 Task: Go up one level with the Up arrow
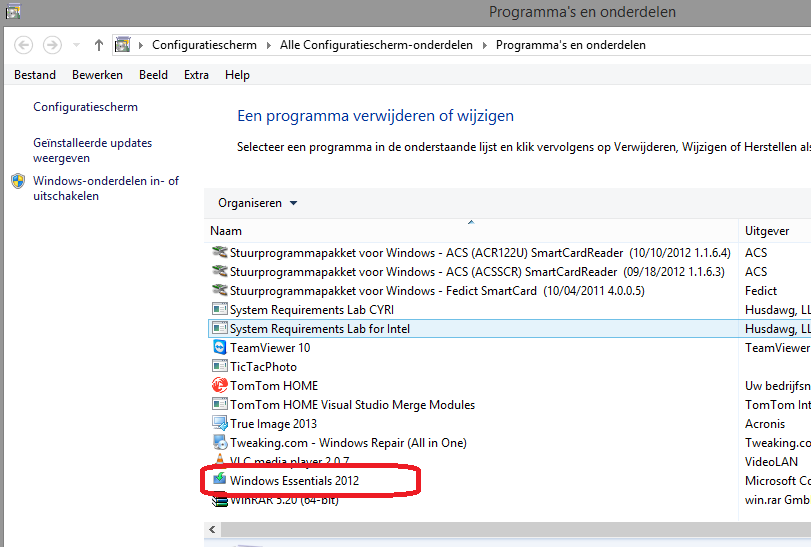[x=99, y=45]
